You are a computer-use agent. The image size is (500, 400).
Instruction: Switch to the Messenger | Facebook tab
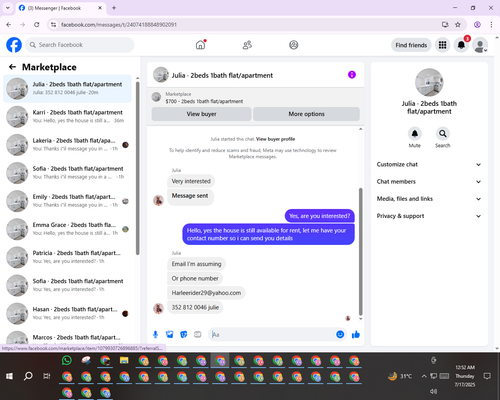(x=61, y=8)
